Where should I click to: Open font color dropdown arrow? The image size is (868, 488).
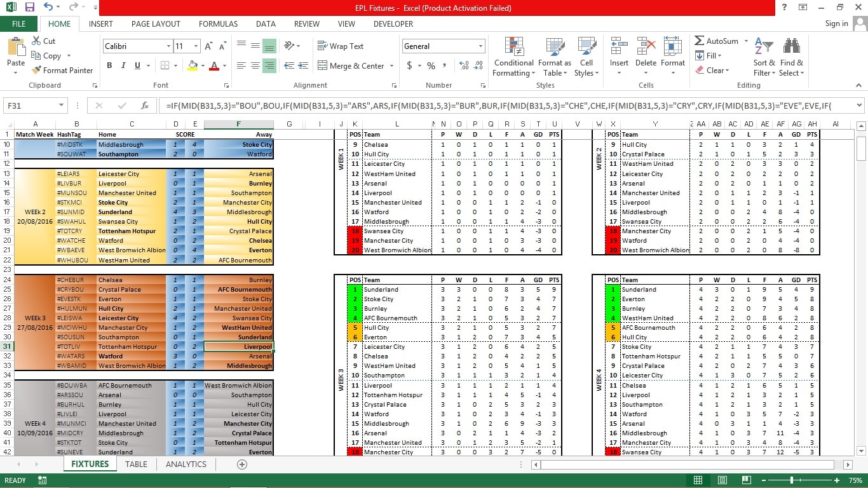(224, 65)
